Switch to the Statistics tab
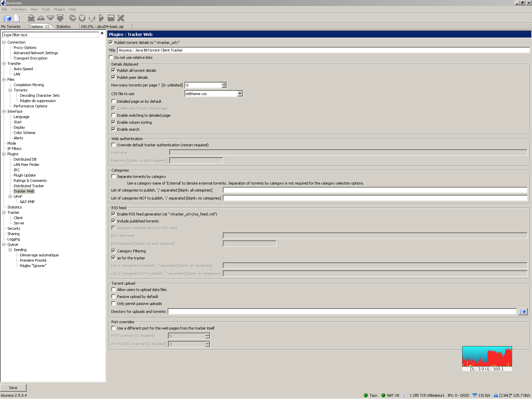 click(x=63, y=27)
